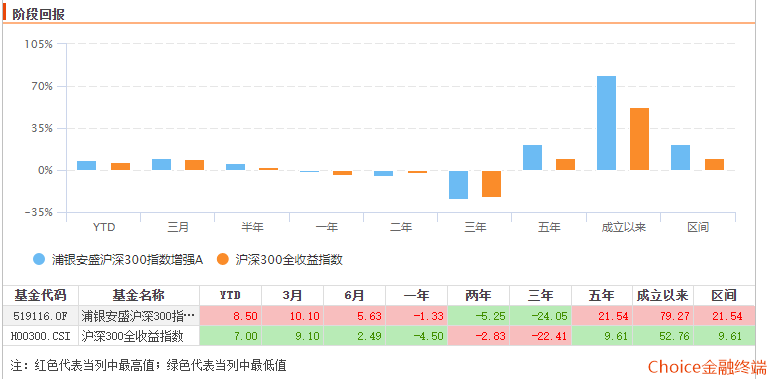Open index code H00300.CSI
This screenshot has width=770, height=379.
coord(40,336)
